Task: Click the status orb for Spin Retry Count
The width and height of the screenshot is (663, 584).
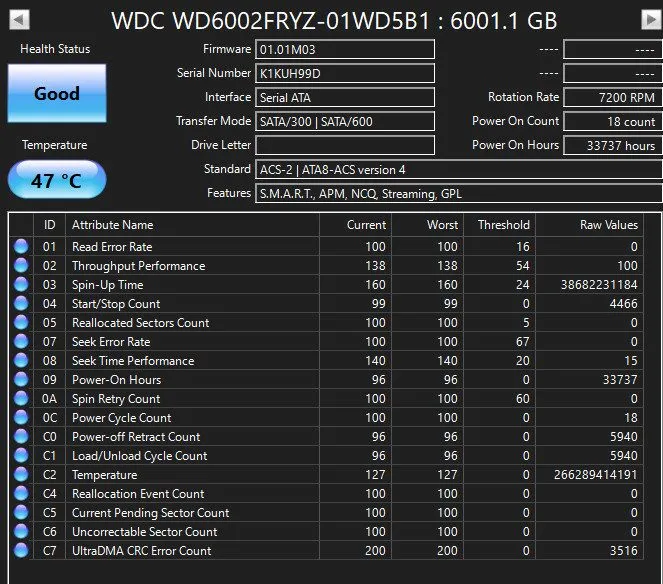Action: (21, 398)
